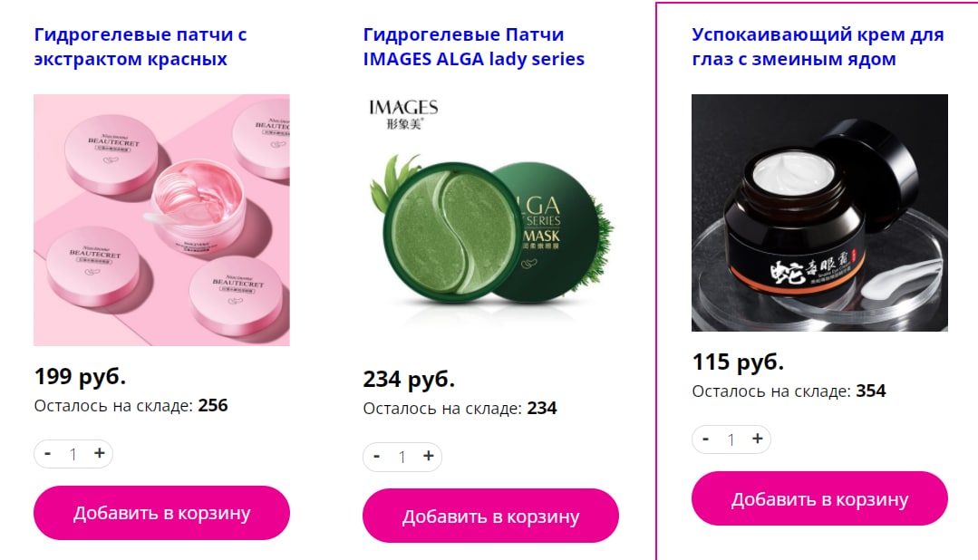This screenshot has height=560, width=978.
Task: Edit quantity field for pink hydrogel patches
Action: point(73,454)
